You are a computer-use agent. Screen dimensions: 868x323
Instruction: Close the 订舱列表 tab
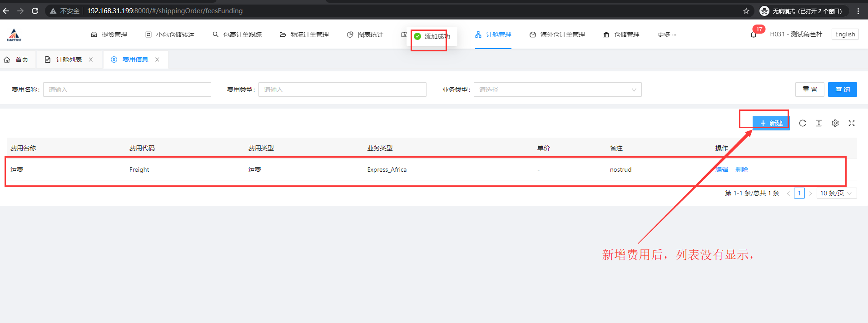[91, 60]
